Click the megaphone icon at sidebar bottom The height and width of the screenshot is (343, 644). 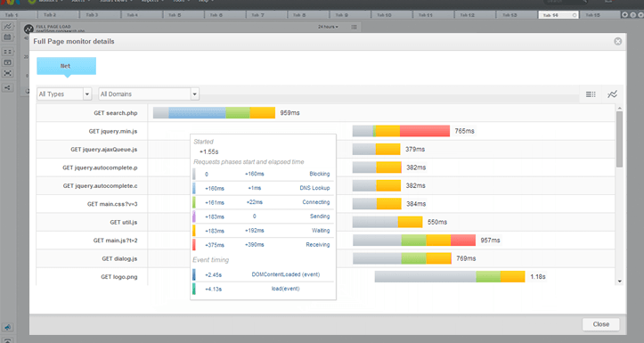tap(7, 327)
